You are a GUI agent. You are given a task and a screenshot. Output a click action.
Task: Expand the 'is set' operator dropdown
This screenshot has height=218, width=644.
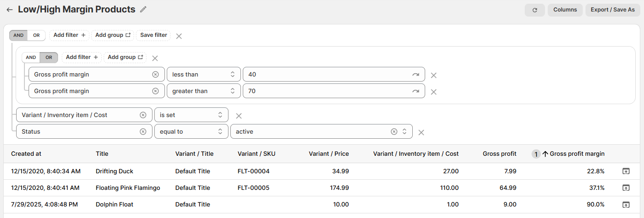[x=191, y=115]
